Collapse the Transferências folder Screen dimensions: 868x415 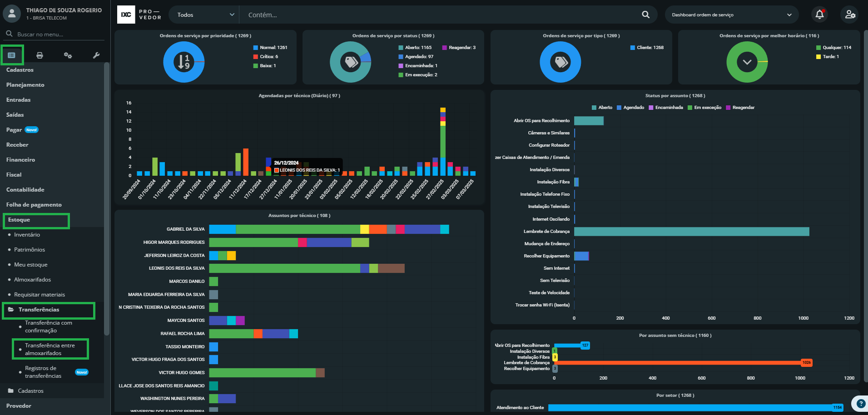39,310
